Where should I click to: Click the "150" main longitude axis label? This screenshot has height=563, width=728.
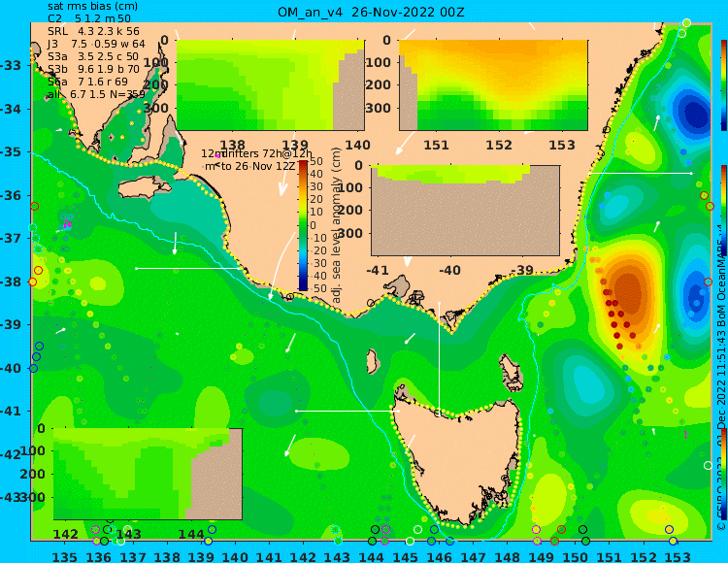point(575,556)
